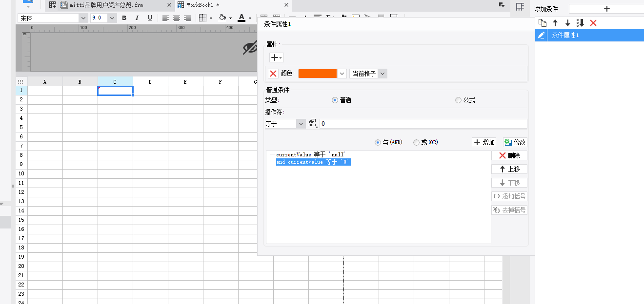Viewport: 644px width, 304px height.
Task: Center-align cell text
Action: [177, 18]
